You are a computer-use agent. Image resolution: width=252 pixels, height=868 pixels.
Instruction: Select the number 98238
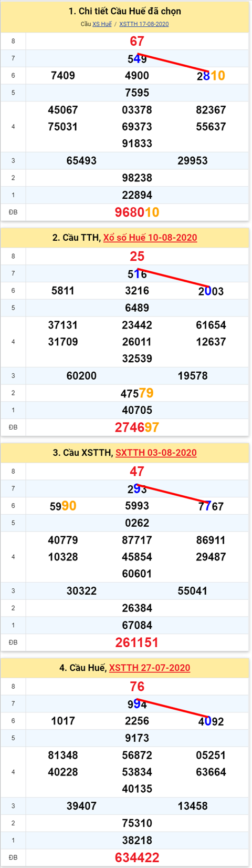[137, 178]
